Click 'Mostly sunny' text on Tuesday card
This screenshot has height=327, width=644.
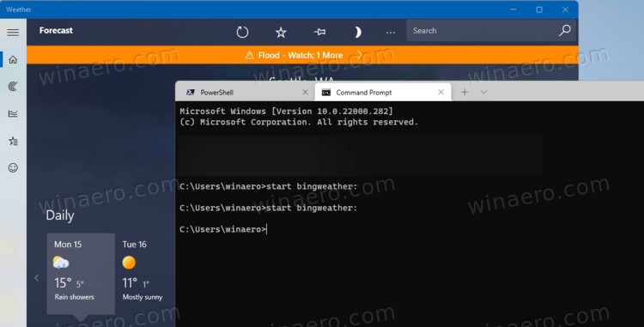click(x=143, y=297)
